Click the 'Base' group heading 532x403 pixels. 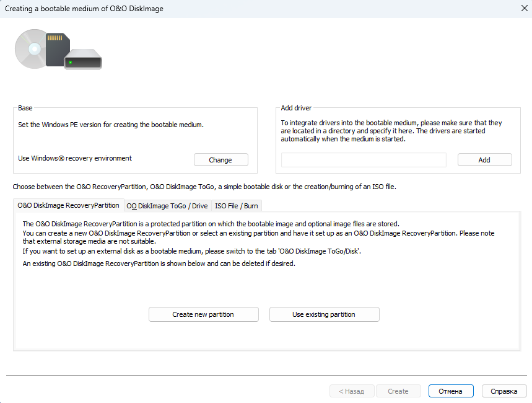tap(25, 108)
